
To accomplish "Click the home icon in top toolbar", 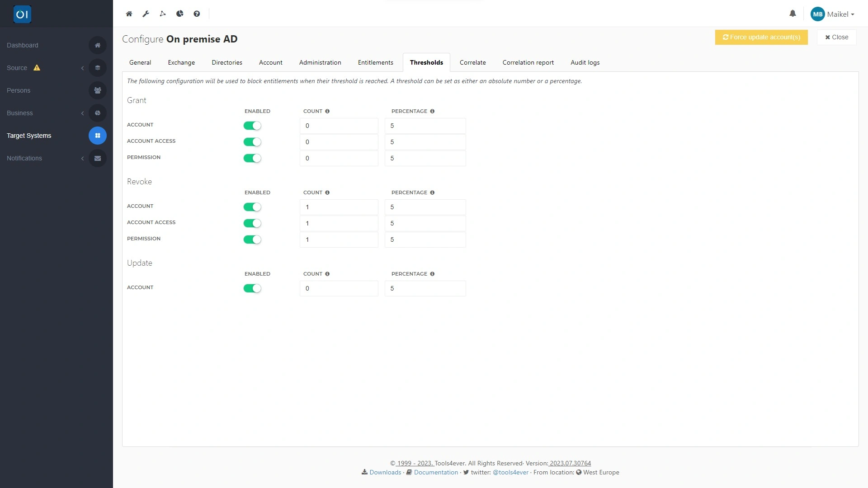I will pos(129,14).
